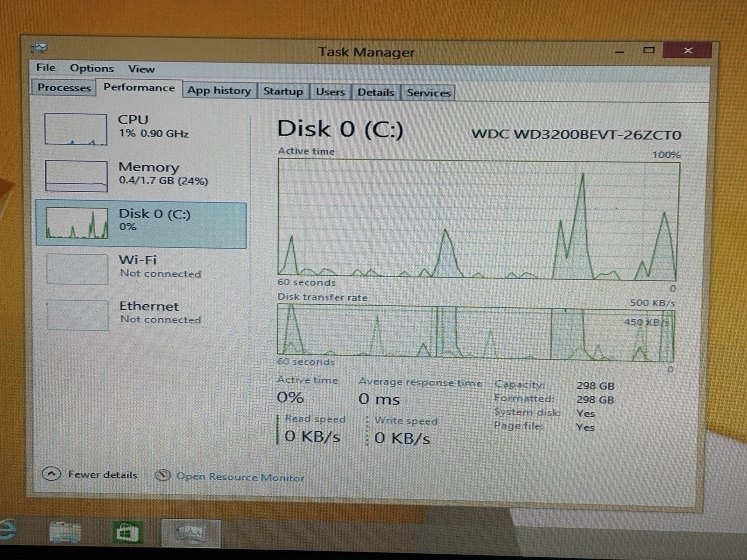Click the Capacity 298 GB value
Image resolution: width=747 pixels, height=560 pixels.
(x=595, y=386)
